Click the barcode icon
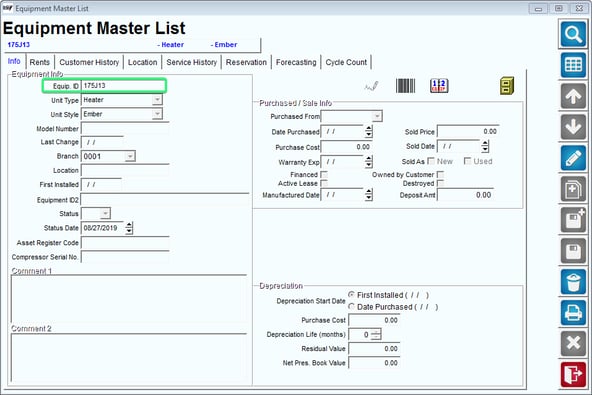The height and width of the screenshot is (395, 592). coord(405,86)
